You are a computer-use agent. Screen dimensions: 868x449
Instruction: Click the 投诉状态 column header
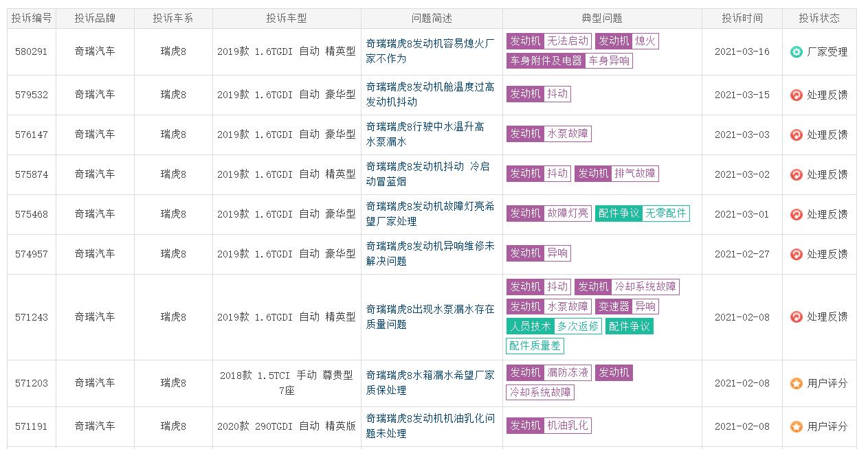819,19
